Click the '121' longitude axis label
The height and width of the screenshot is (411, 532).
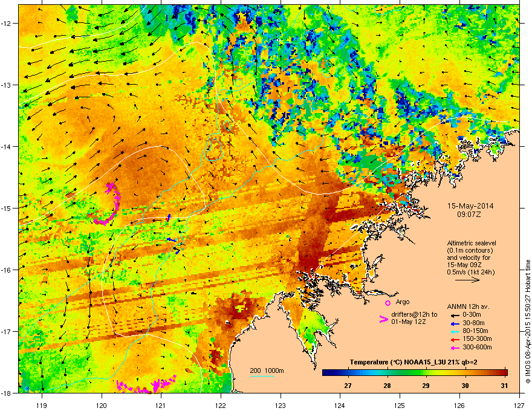161,405
